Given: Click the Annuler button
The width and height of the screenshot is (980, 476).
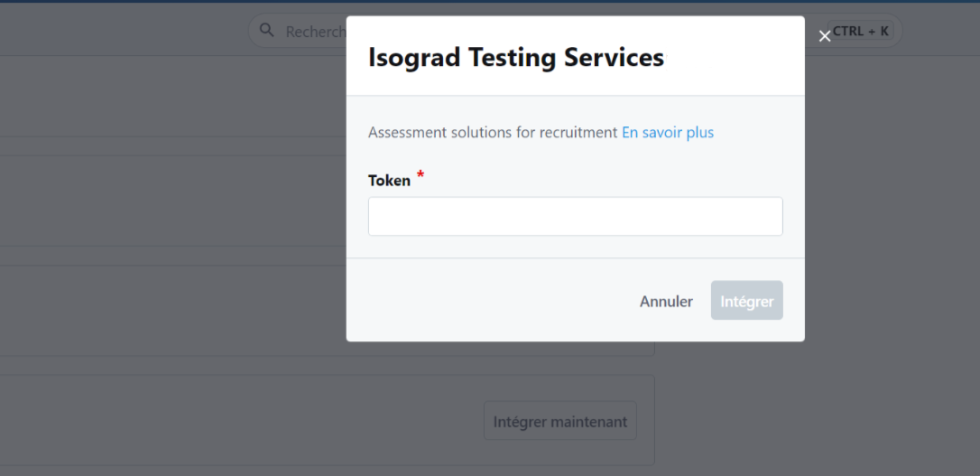Looking at the screenshot, I should click(666, 301).
